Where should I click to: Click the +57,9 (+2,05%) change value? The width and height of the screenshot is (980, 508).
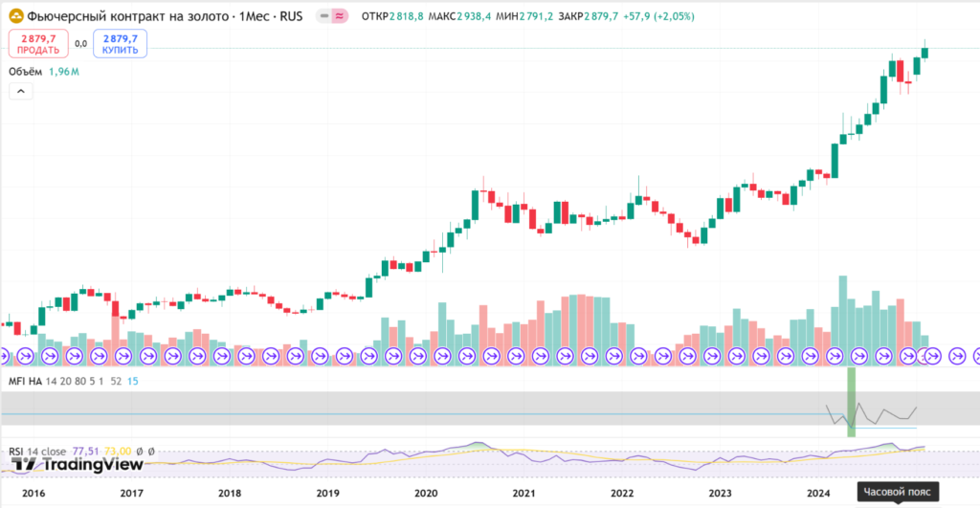click(658, 16)
